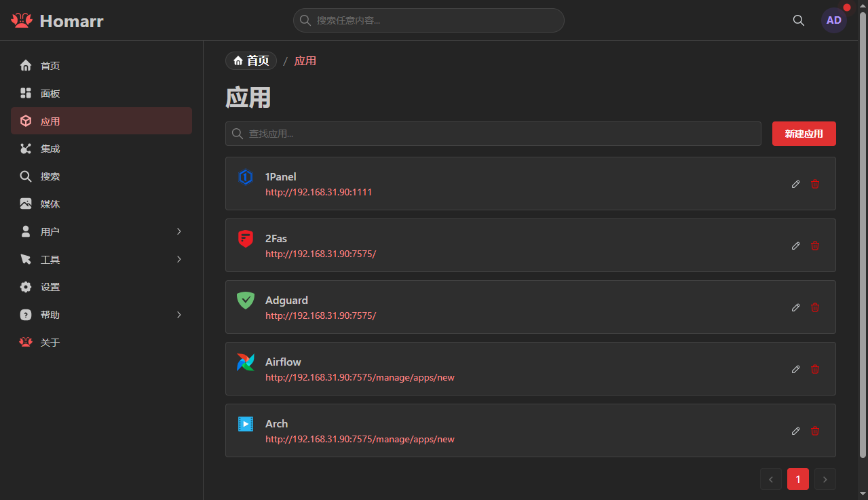Go to 面板 in the sidebar
Image resolution: width=868 pixels, height=500 pixels.
coord(50,94)
